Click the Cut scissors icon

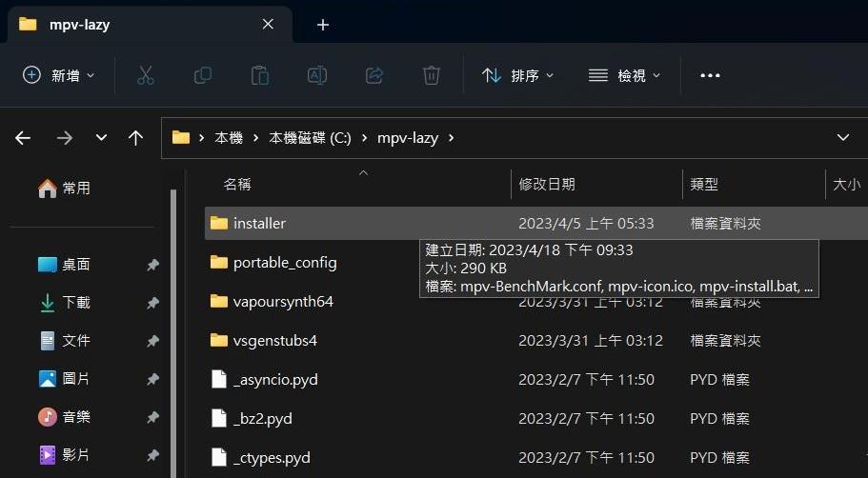pos(145,75)
